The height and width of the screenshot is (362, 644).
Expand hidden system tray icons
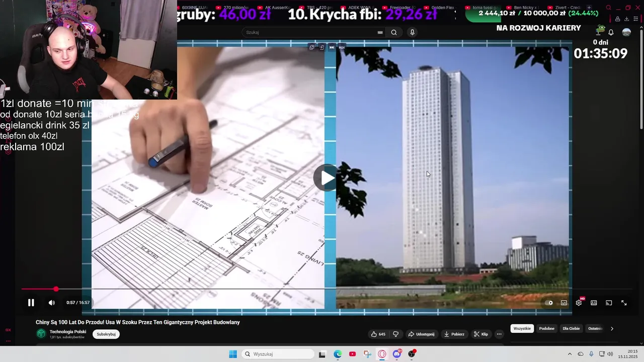(570, 354)
